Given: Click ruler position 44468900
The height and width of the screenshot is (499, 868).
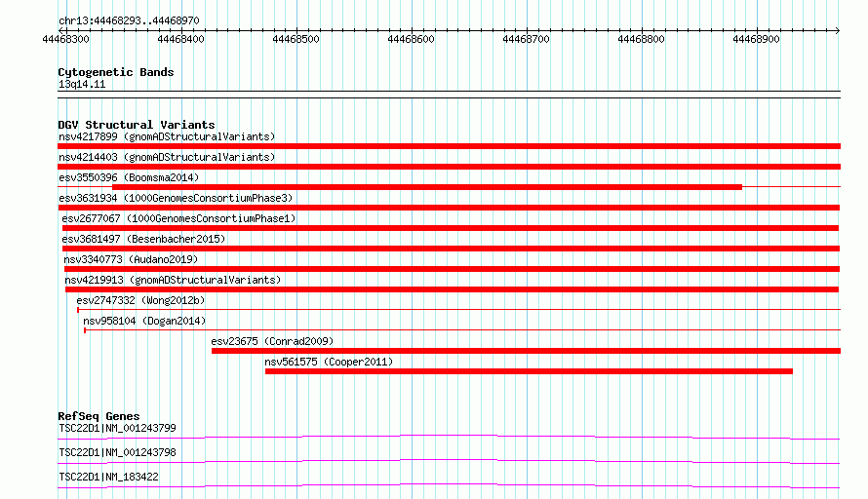Looking at the screenshot, I should click(756, 39).
